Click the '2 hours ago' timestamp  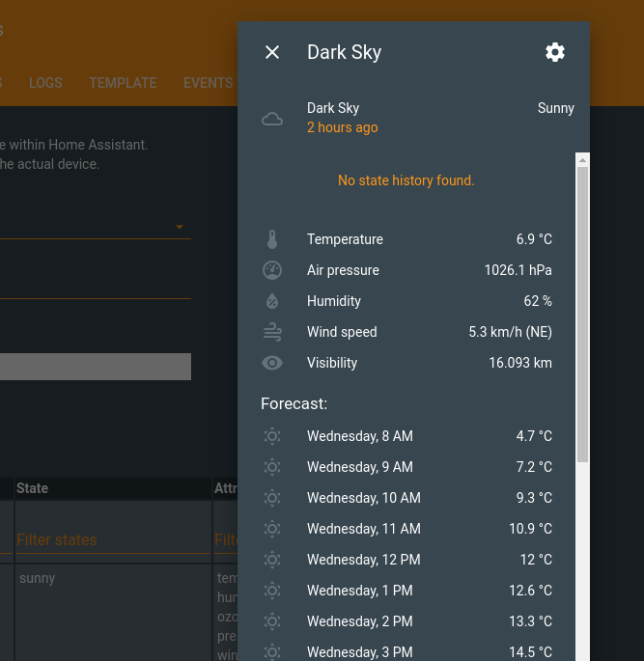tap(343, 127)
